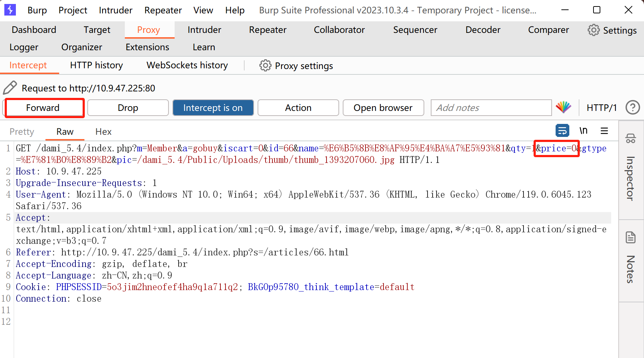Click the Request to http://10.9.47.225:80 label
The width and height of the screenshot is (644, 358).
pos(88,88)
